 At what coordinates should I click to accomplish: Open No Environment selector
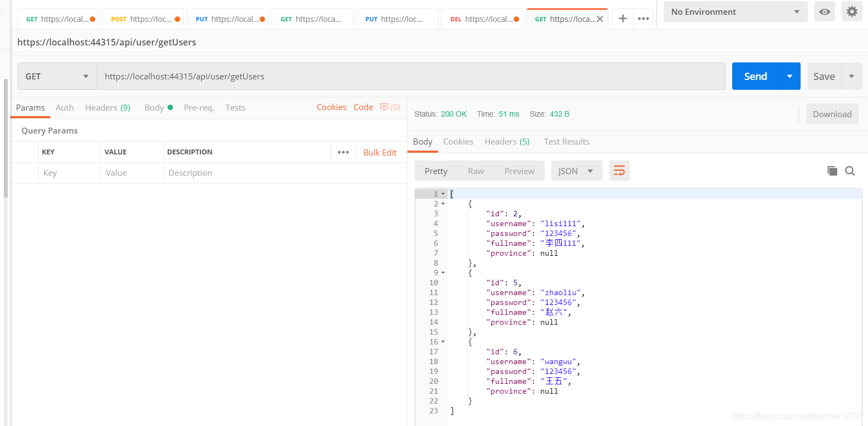pos(735,11)
